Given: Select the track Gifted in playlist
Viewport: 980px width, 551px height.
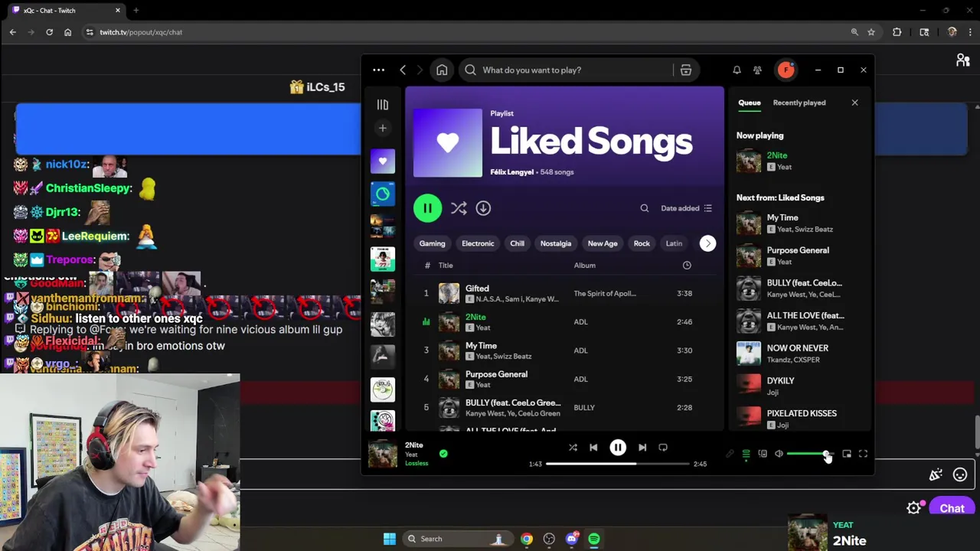Looking at the screenshot, I should (x=565, y=293).
